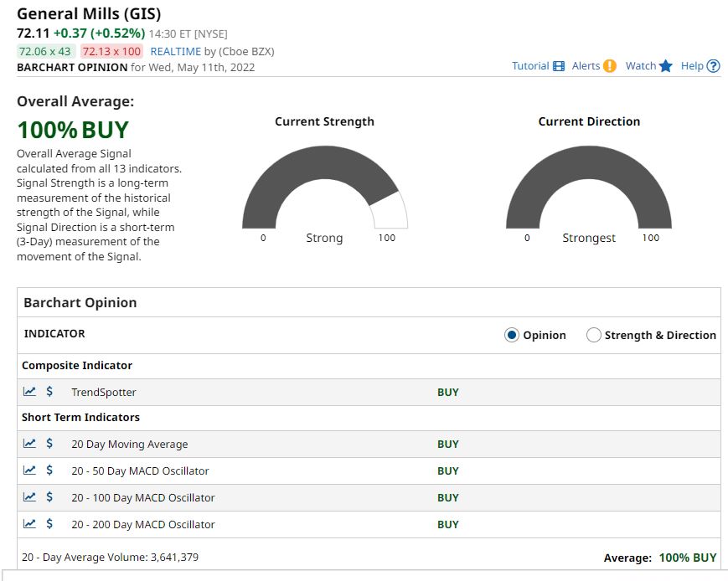Open chart icon for 20 - 200 Day MACD Oscillator
This screenshot has height=581, width=728.
(x=29, y=524)
